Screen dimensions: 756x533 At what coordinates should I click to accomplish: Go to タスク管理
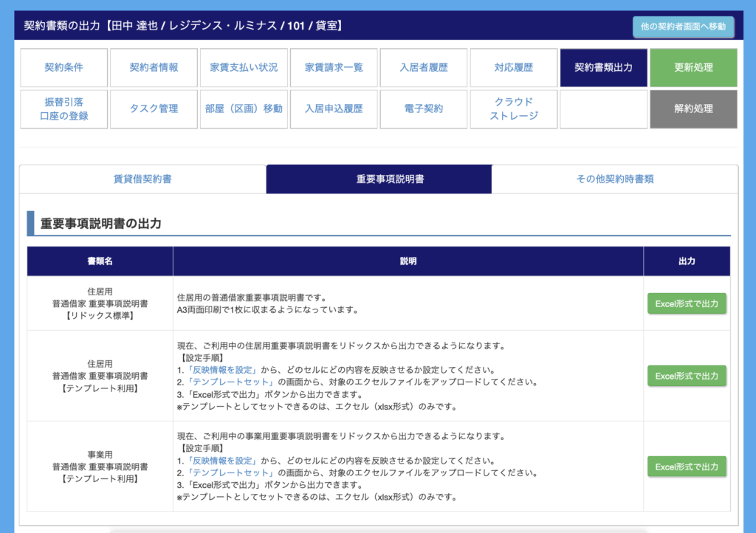tap(154, 109)
